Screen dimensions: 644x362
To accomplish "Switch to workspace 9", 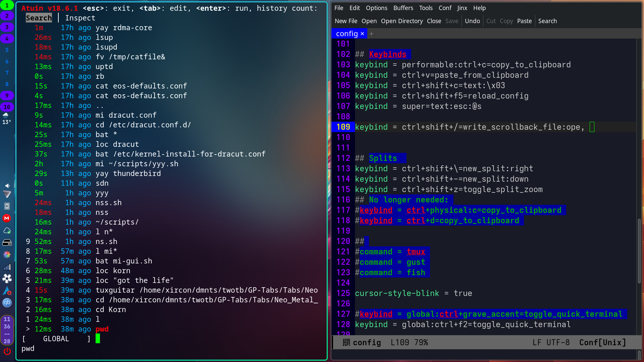I will [7, 96].
